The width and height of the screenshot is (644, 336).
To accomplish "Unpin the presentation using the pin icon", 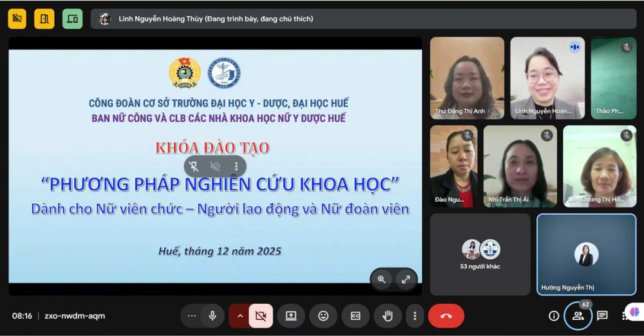I will click(x=194, y=166).
